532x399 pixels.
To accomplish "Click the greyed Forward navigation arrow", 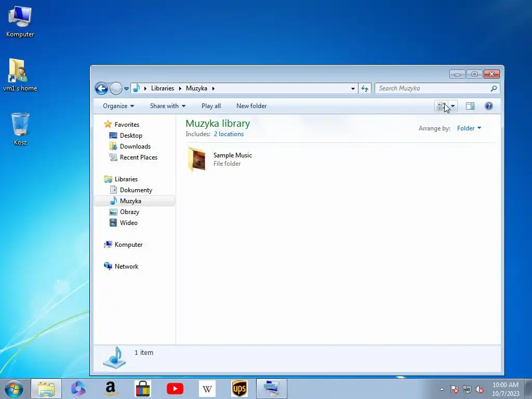I will (x=116, y=88).
